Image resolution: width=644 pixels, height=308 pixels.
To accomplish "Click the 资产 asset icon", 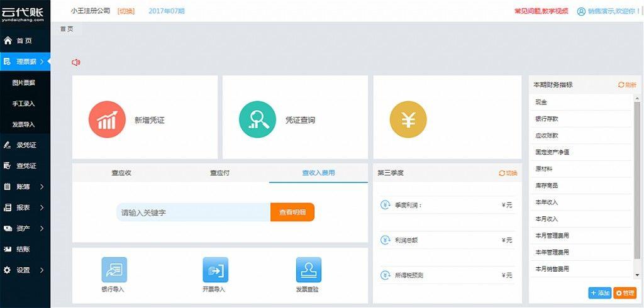I will [x=8, y=228].
